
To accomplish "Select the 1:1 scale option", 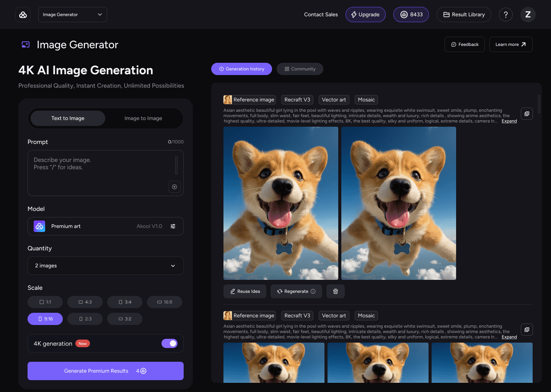I will tap(45, 302).
